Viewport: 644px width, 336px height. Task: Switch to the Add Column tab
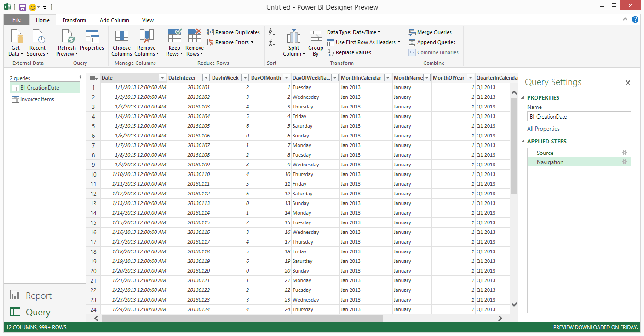tap(115, 20)
